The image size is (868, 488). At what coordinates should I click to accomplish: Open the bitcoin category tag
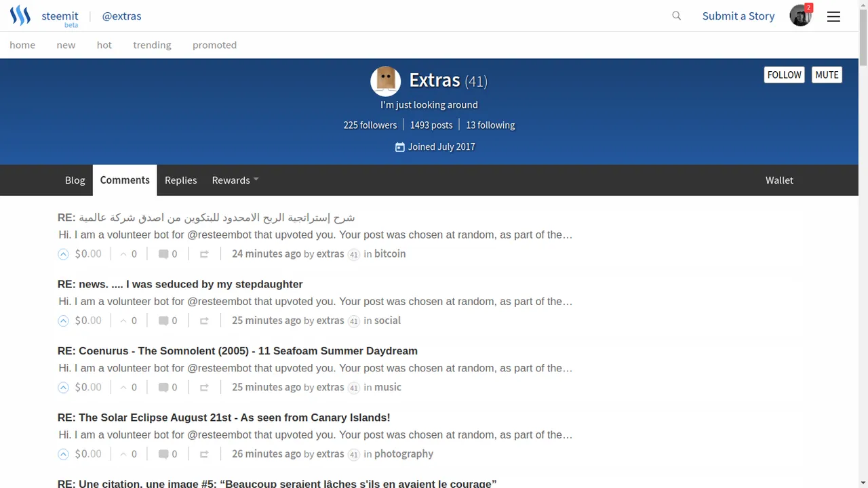coord(390,253)
